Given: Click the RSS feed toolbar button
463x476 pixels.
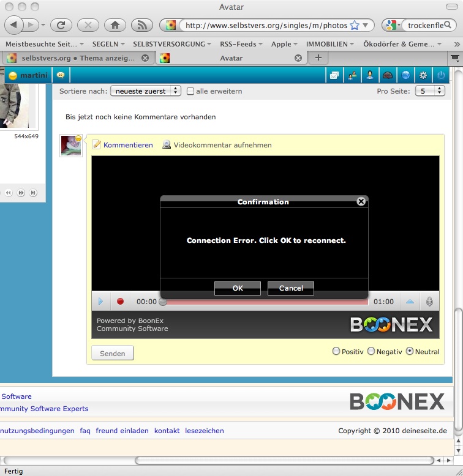Looking at the screenshot, I should click(x=141, y=25).
